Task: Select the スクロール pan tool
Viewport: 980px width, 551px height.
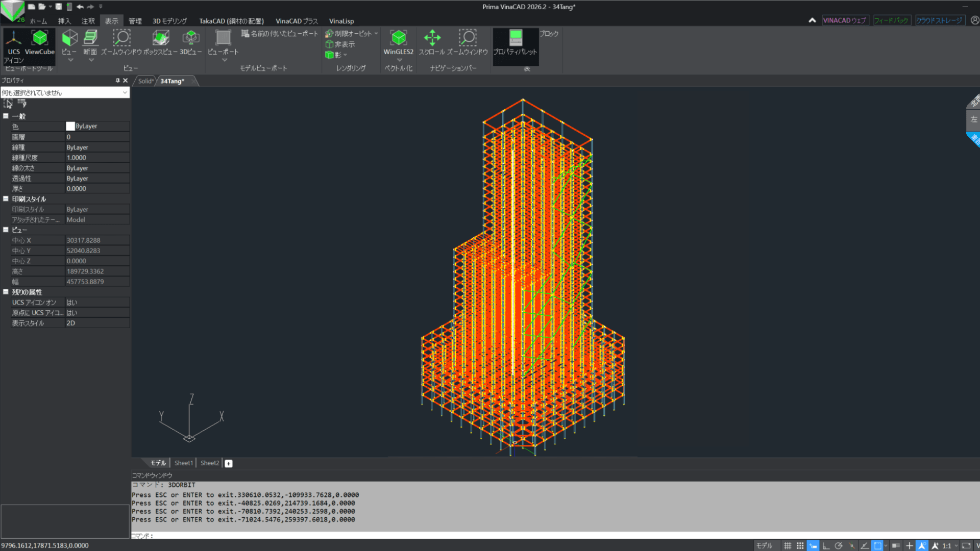Action: click(x=432, y=42)
